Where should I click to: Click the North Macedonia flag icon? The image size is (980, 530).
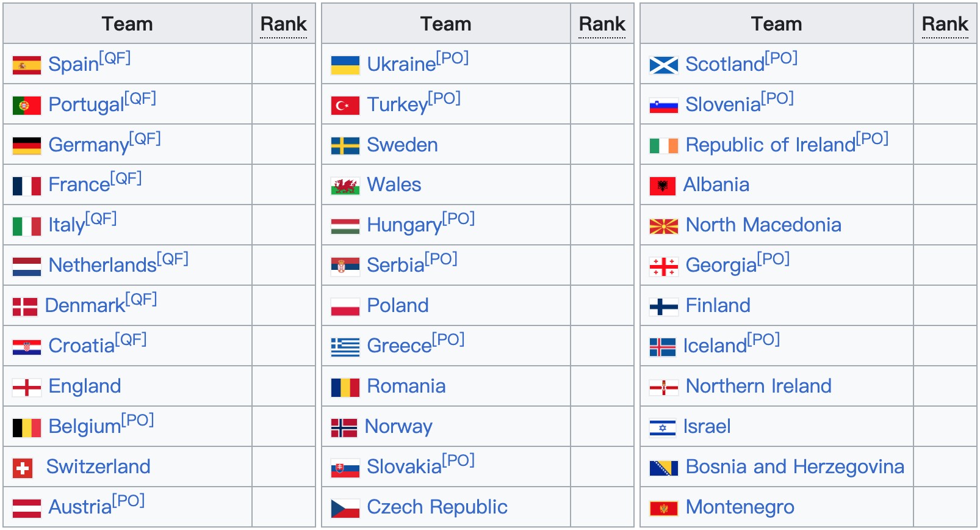(x=663, y=226)
